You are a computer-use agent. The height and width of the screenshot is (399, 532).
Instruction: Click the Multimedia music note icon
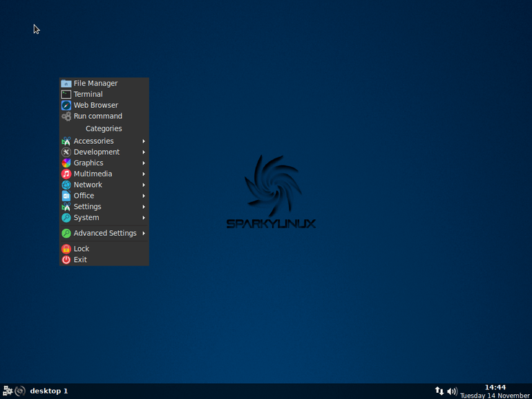[66, 174]
